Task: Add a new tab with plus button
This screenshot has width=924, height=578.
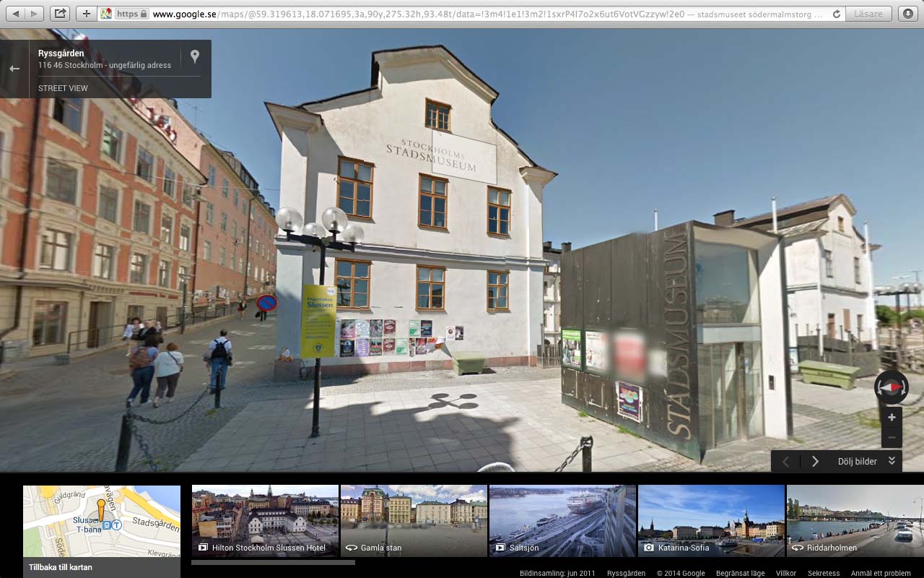Action: (x=86, y=14)
